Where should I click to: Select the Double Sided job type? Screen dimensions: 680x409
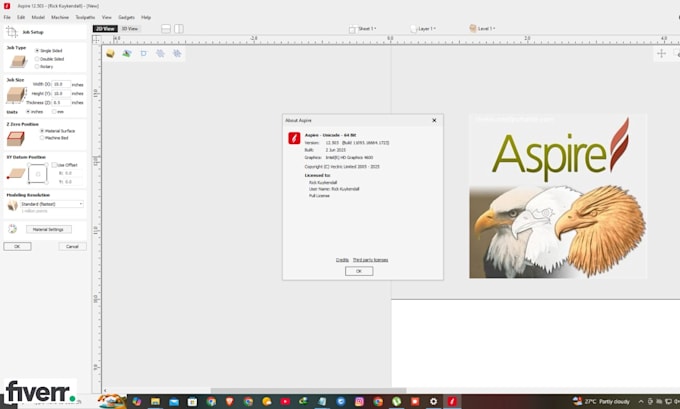click(49, 59)
